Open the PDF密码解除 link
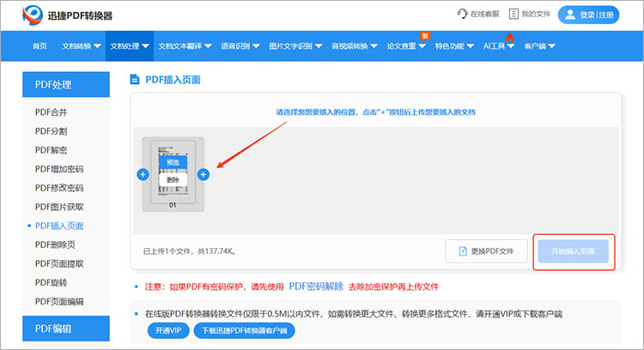Screen dimensions: 644x350 316,287
